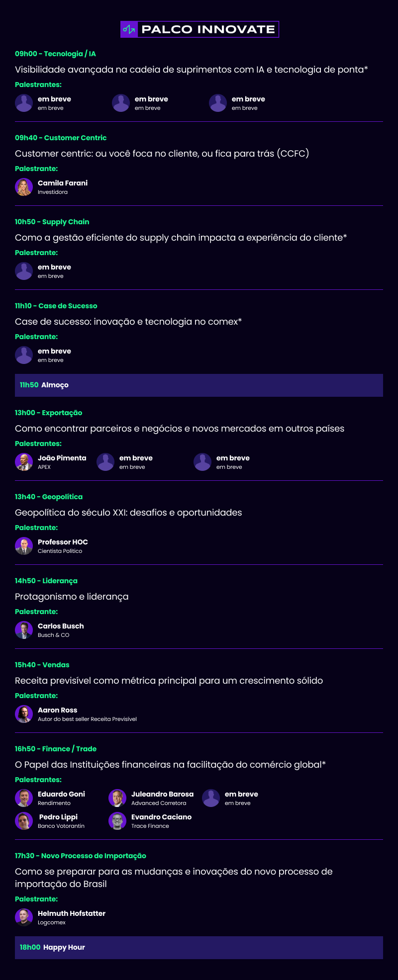
Task: Click the placeholder avatar under Supply Chain
Action: point(24,271)
